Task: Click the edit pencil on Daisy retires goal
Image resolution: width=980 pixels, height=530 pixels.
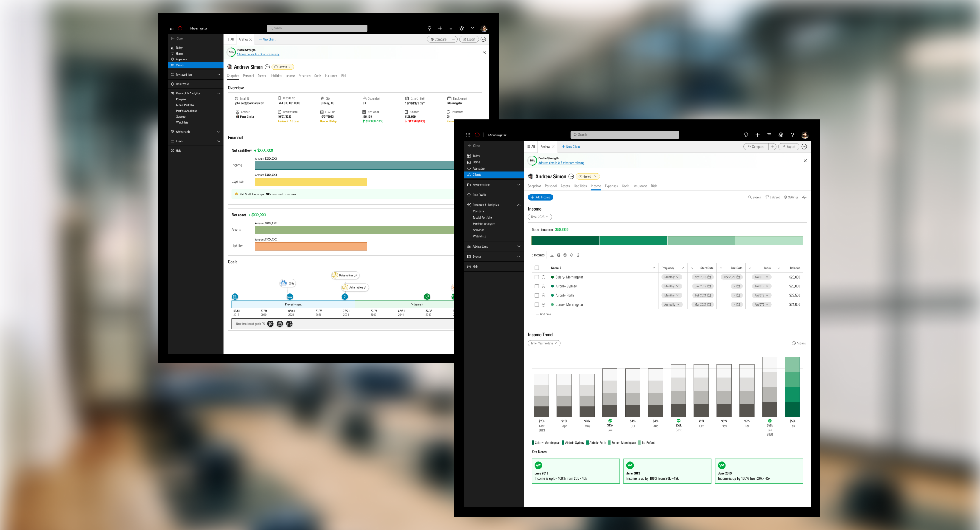Action: click(x=356, y=276)
